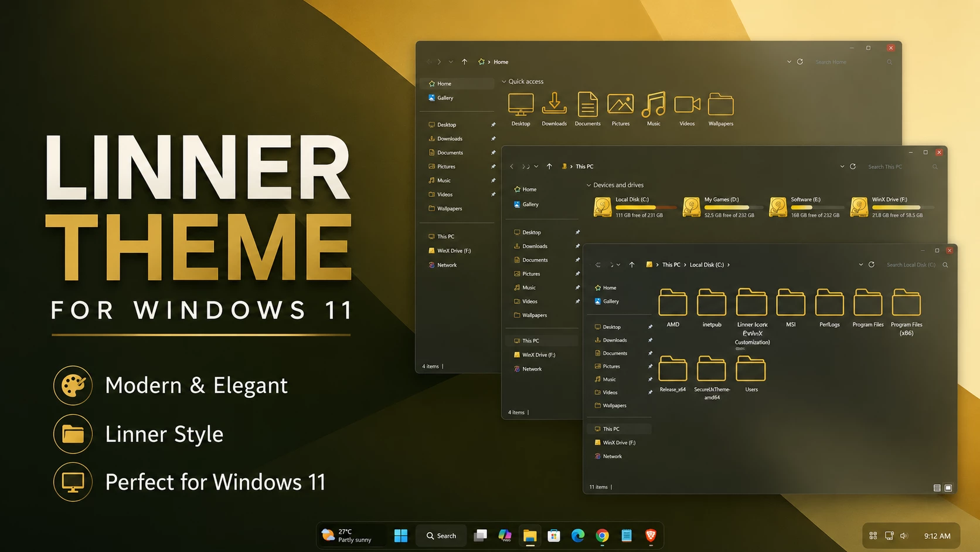Click Search This PC input field
Image resolution: width=980 pixels, height=552 pixels.
903,167
